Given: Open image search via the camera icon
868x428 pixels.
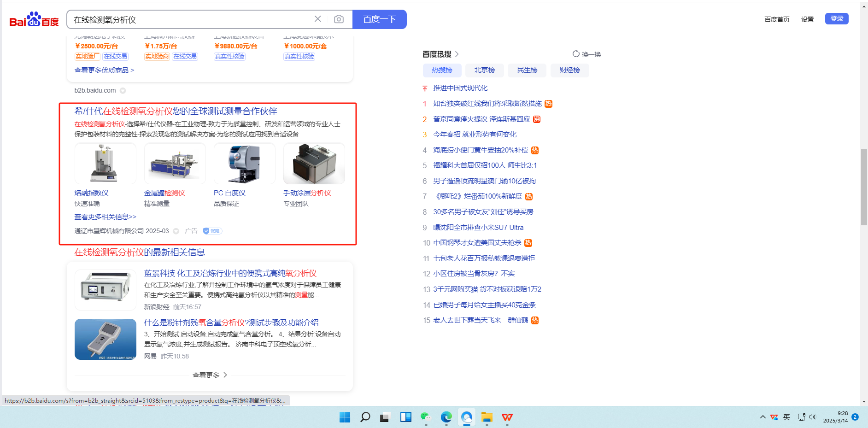Looking at the screenshot, I should (x=339, y=19).
